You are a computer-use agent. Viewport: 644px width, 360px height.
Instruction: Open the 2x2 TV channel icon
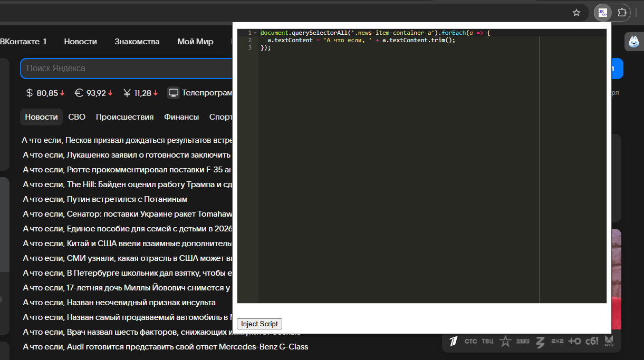[557, 342]
